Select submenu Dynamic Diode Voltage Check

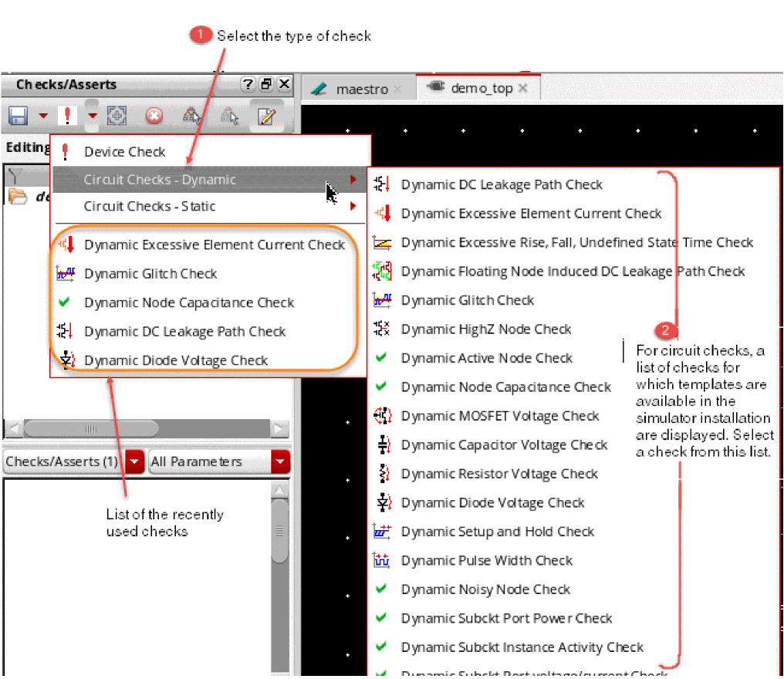[x=573, y=502]
